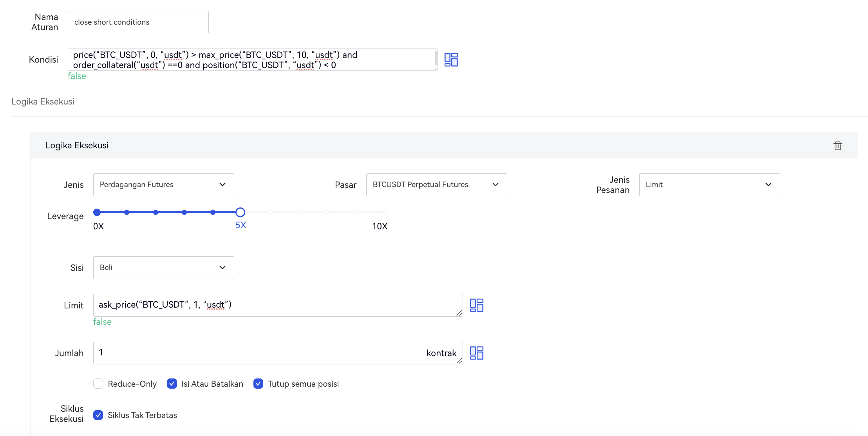Screen dimensions: 868x436
Task: Enable the Reduce-Only checkbox
Action: click(x=98, y=384)
